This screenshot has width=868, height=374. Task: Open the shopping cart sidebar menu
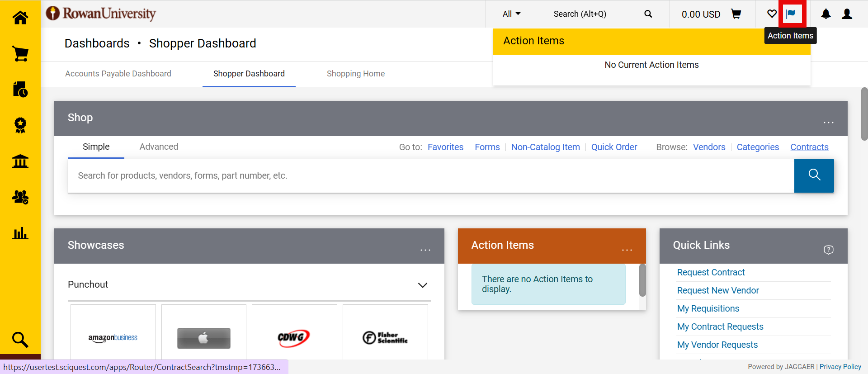click(20, 54)
